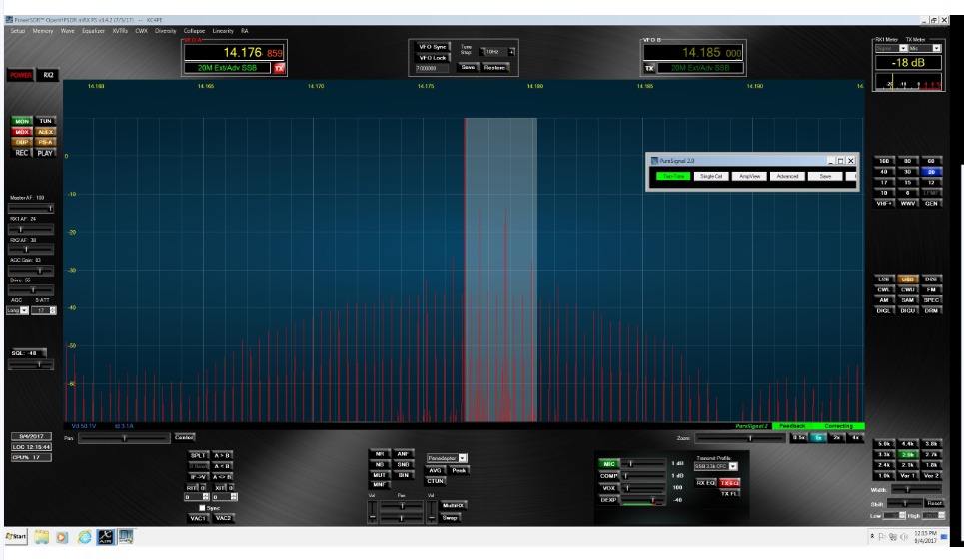The image size is (964, 560).
Task: Toggle the MON monitor button
Action: pos(22,121)
